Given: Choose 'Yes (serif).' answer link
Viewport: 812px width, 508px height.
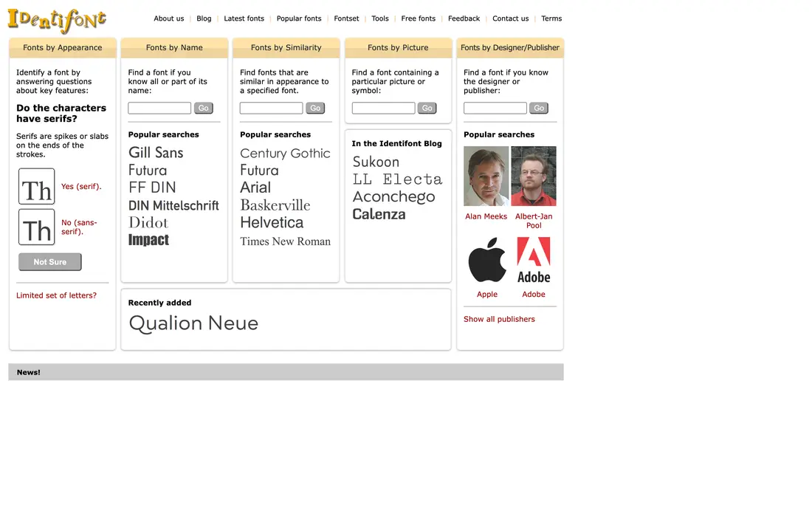Looking at the screenshot, I should point(81,186).
